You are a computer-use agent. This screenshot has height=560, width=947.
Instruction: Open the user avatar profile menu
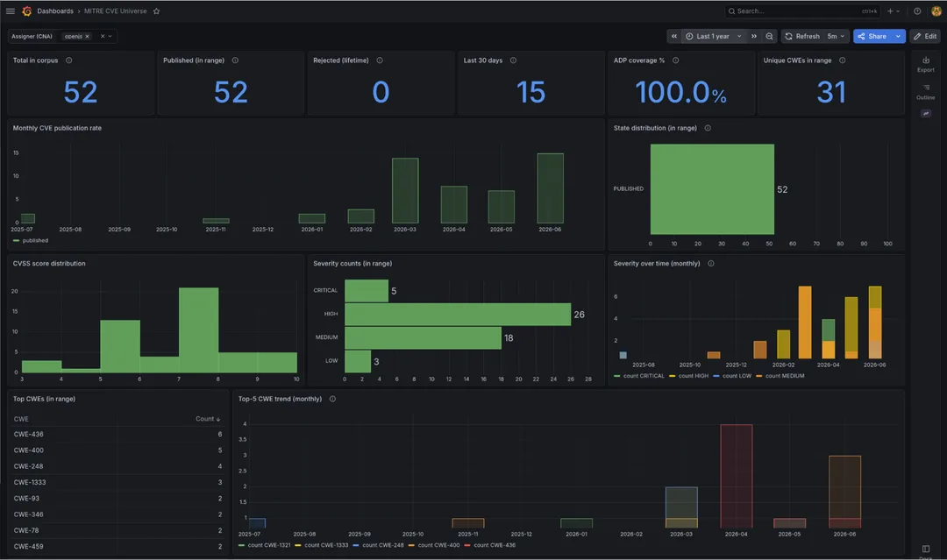[936, 11]
